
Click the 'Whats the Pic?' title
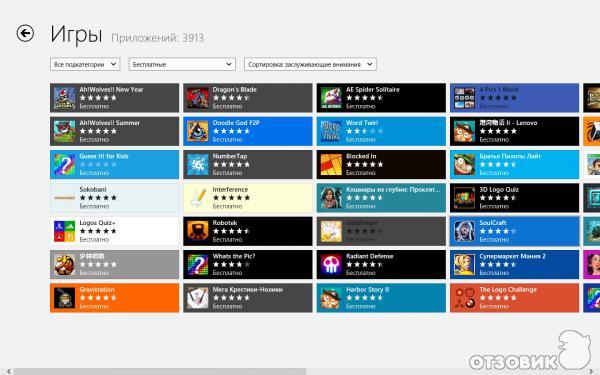pyautogui.click(x=234, y=256)
